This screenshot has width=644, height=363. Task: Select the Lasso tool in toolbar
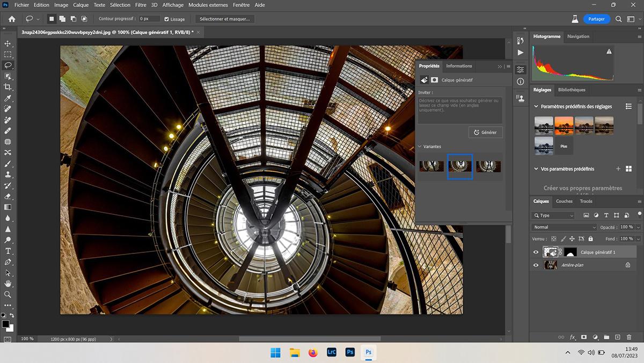coord(8,65)
